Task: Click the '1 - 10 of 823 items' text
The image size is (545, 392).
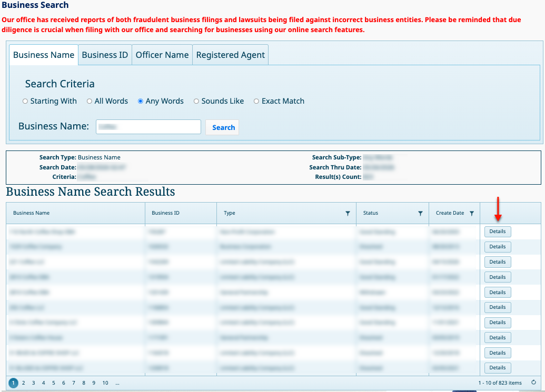Action: [500, 383]
